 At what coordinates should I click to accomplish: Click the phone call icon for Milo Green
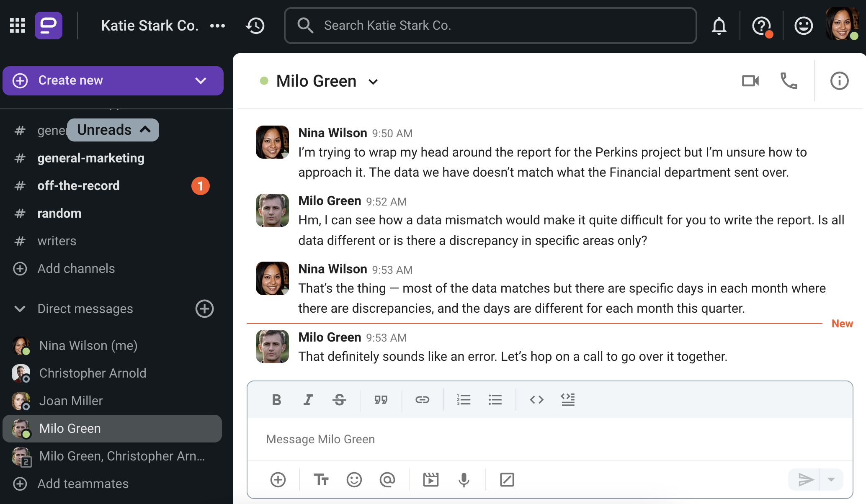(788, 81)
